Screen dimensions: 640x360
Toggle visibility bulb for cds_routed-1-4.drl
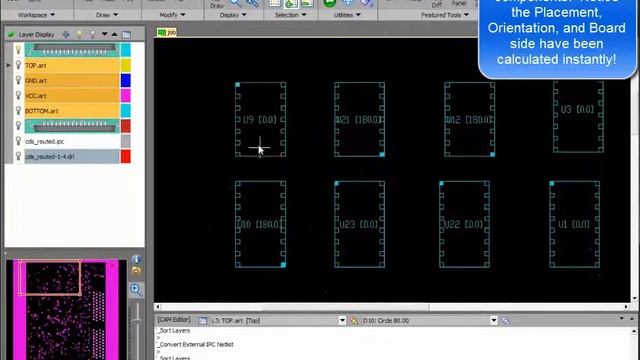click(18, 156)
